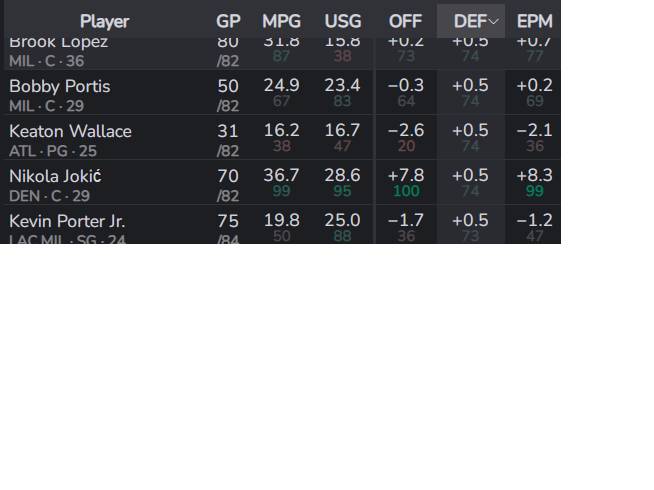Sort by USG column header
Image resolution: width=654 pixels, height=490 pixels.
coord(343,22)
